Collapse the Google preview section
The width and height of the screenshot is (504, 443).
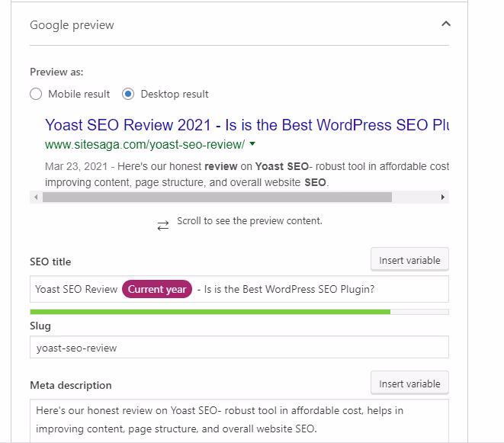(446, 24)
